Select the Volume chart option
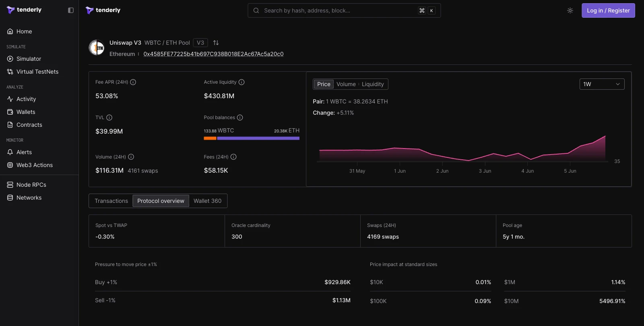 [x=346, y=84]
